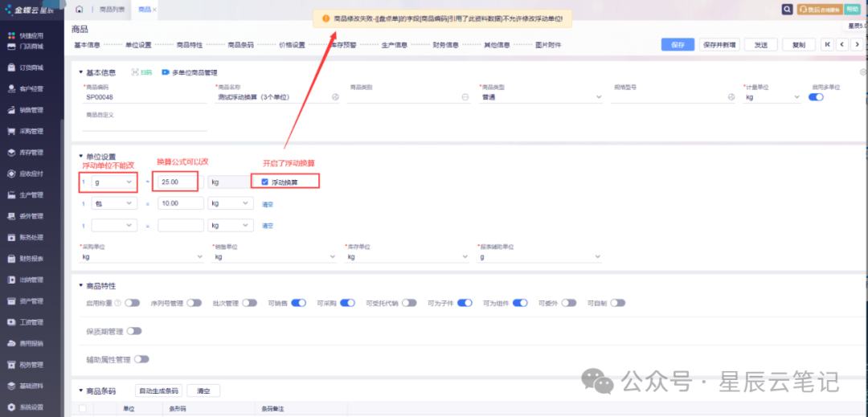Jump to 财务信息 anchor

point(445,45)
